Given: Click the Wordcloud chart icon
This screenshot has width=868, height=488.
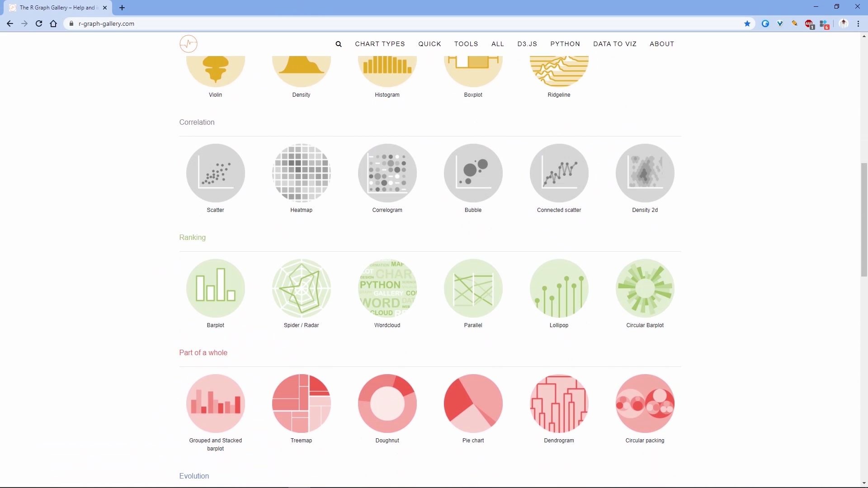Looking at the screenshot, I should (387, 288).
